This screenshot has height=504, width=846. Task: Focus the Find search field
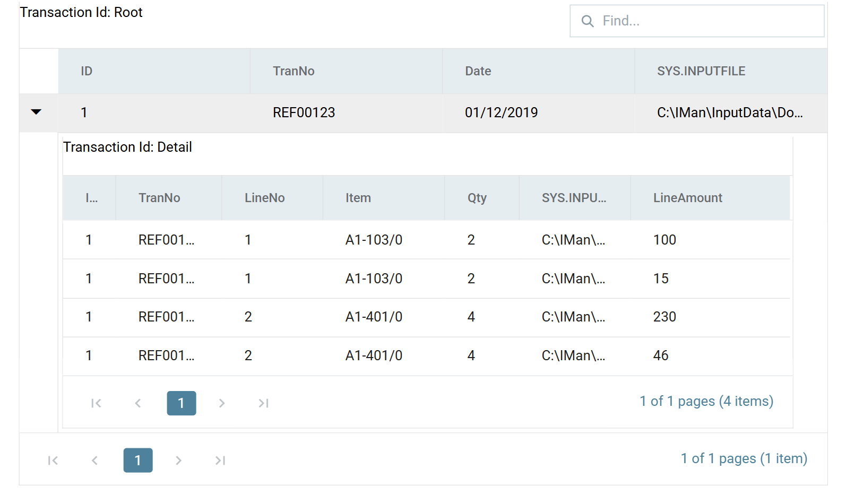697,21
